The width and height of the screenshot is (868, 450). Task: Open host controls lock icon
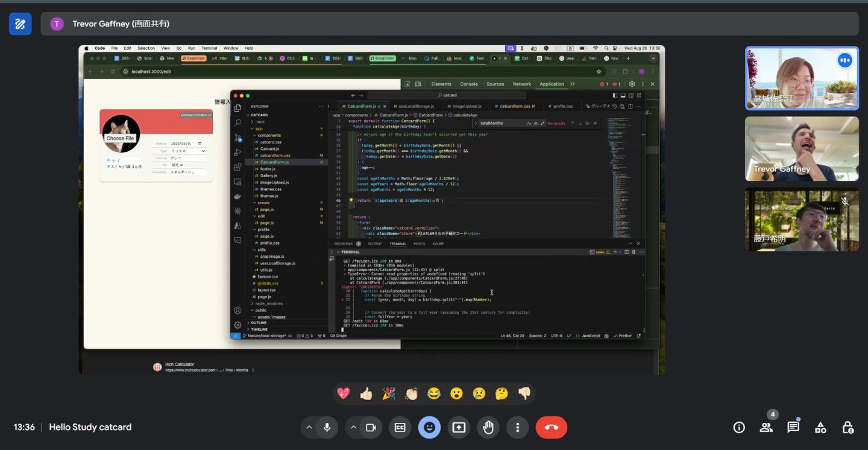tap(848, 427)
